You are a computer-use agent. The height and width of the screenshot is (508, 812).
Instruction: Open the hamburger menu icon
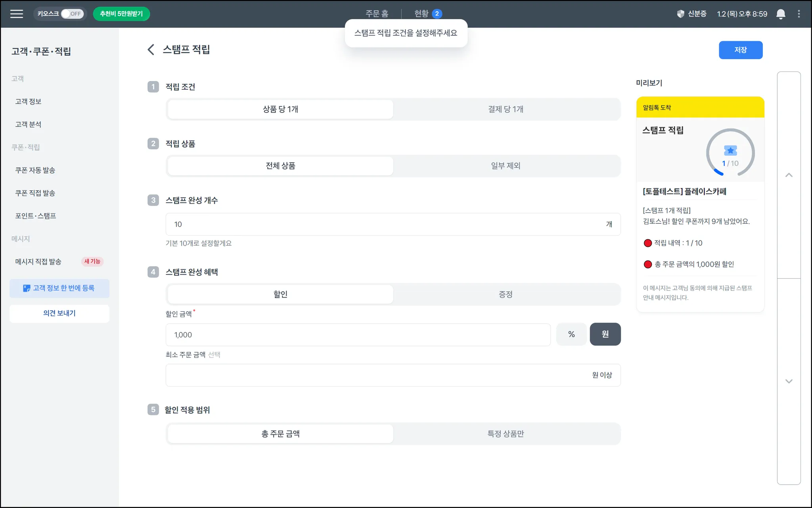pos(17,14)
